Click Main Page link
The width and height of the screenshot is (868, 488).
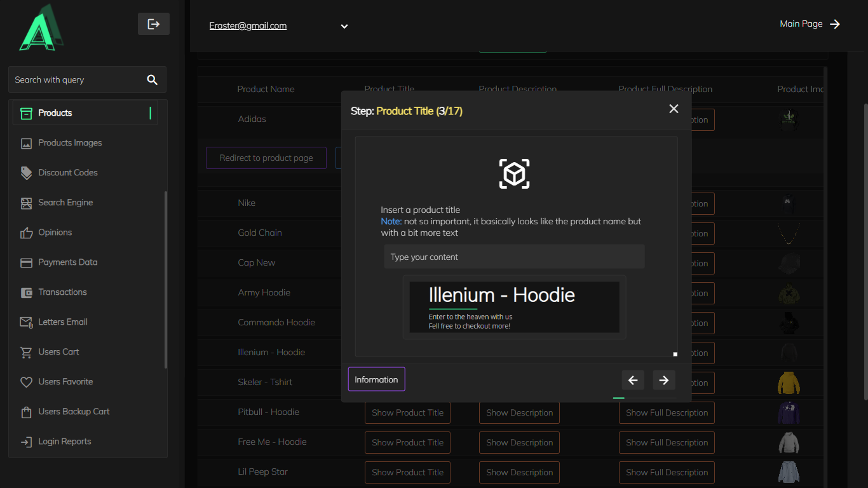coord(810,24)
